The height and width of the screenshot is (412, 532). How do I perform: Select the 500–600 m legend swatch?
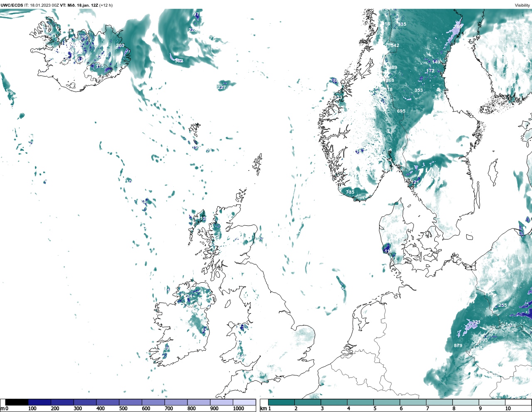131,402
